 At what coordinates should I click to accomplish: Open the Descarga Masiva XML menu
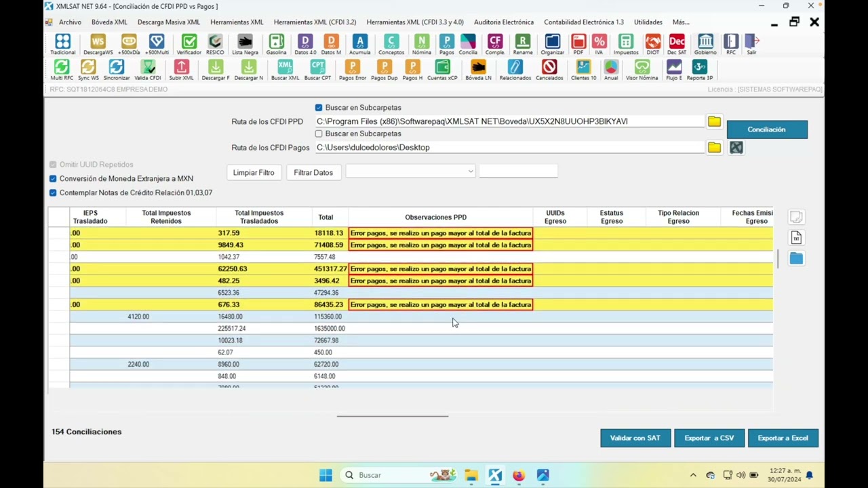coord(168,22)
